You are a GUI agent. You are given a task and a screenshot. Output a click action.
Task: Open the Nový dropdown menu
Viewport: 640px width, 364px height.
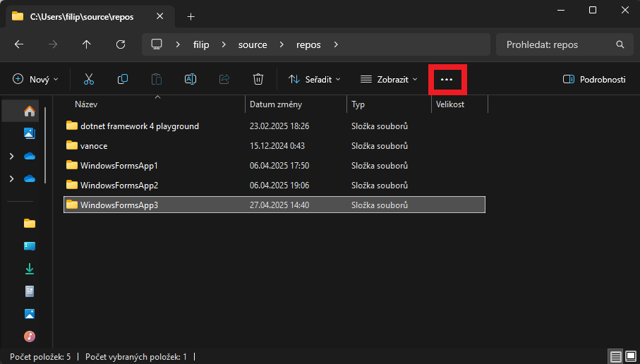click(x=36, y=80)
